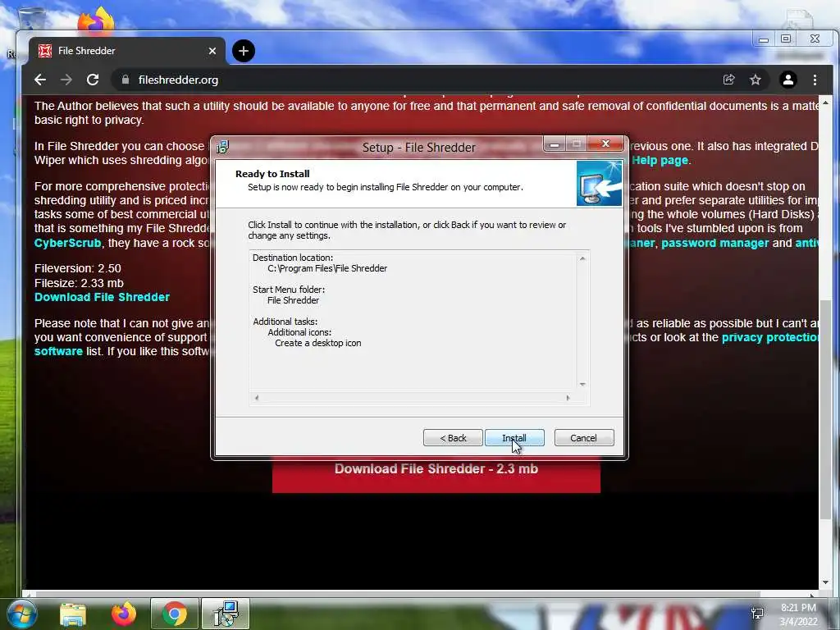Viewport: 840px width, 630px height.
Task: Click the Download File Shredder link
Action: [102, 297]
